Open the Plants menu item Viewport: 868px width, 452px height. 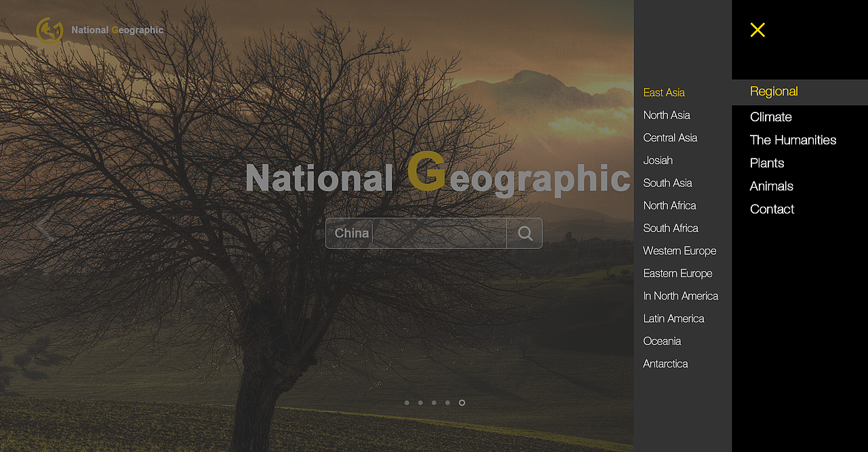coord(767,163)
